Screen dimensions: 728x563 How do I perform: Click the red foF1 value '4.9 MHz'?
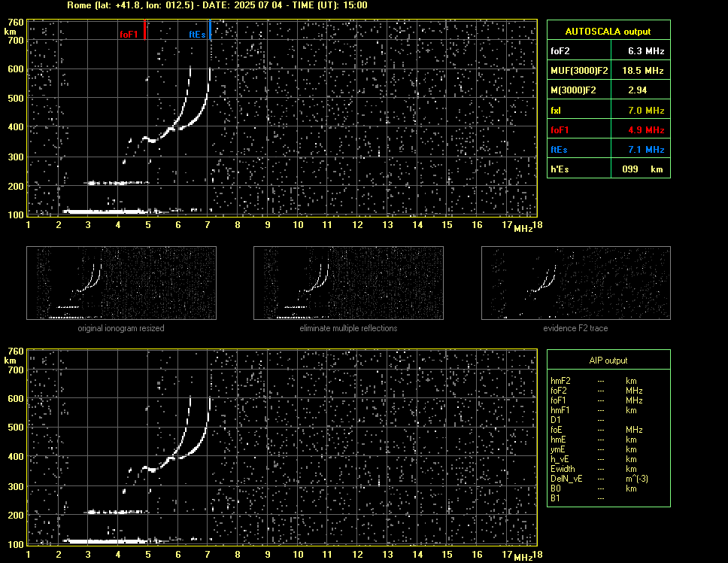646,130
